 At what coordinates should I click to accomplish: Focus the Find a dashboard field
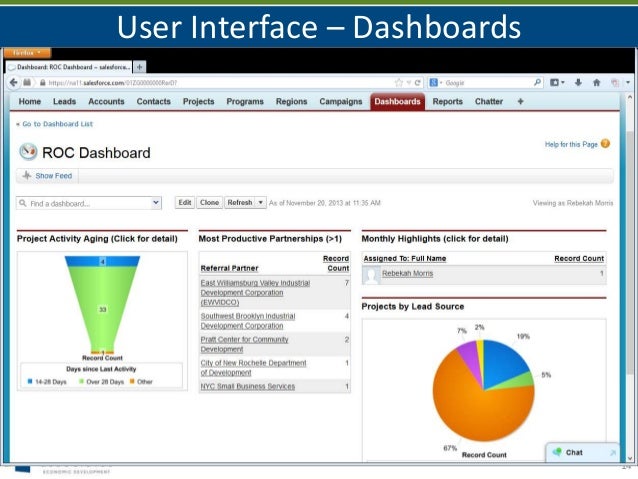(89, 203)
